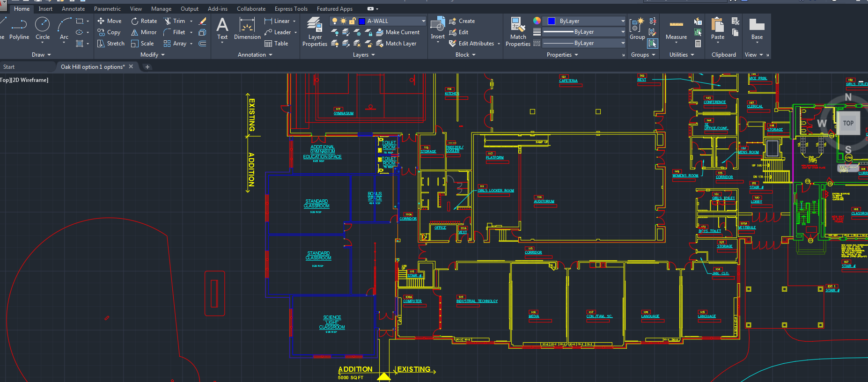Insert a Table annotation
Viewport: 868px width, 382px height.
pos(276,44)
